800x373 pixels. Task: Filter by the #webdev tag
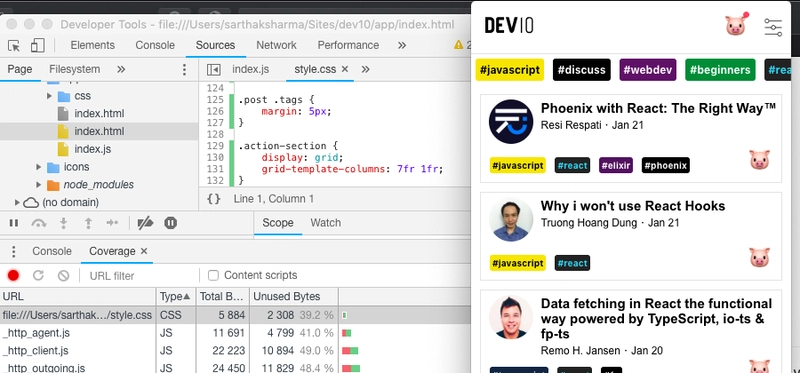(647, 70)
